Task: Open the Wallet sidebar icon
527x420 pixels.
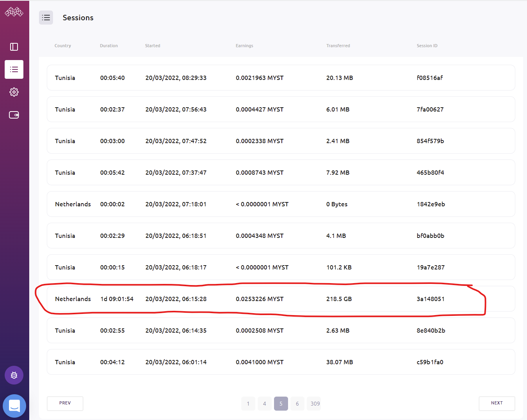Action: (x=14, y=115)
